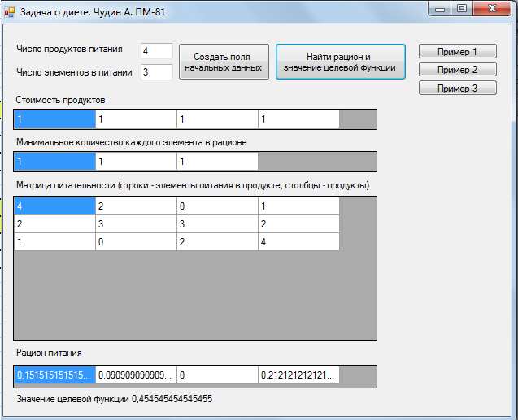The image size is (518, 420).
Task: Select nutrition matrix cell row 2 column 2 (3)
Action: coord(136,224)
